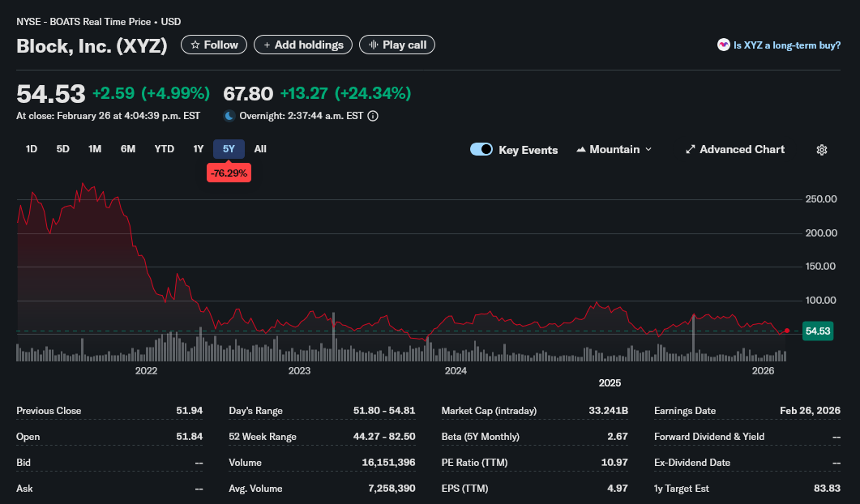Select the 1Y time range
The width and height of the screenshot is (860, 504).
[198, 148]
